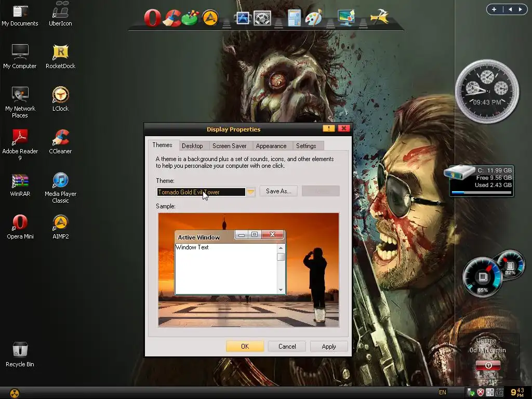Click the drive usage bar in gadget
This screenshot has height=399, width=532.
pos(482,192)
